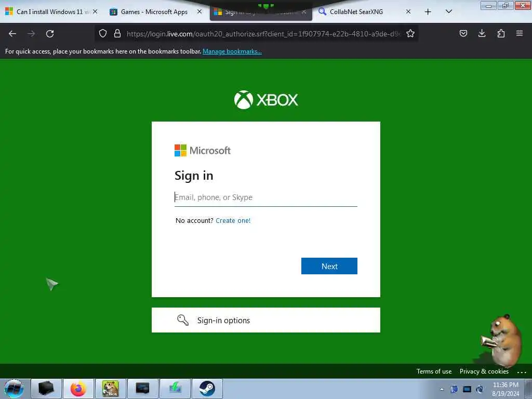Open the Firefox hamburger menu
Viewport: 532px width, 399px height.
[520, 33]
